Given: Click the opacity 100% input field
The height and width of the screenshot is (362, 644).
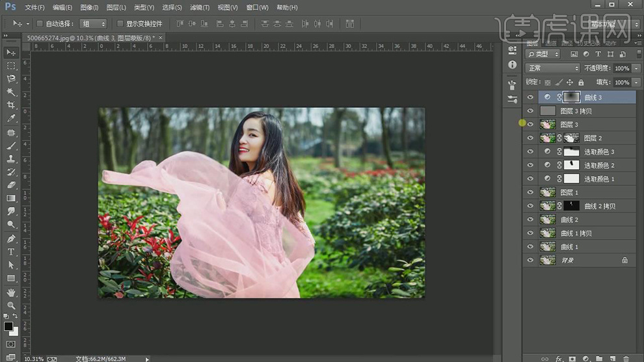Looking at the screenshot, I should pos(621,68).
